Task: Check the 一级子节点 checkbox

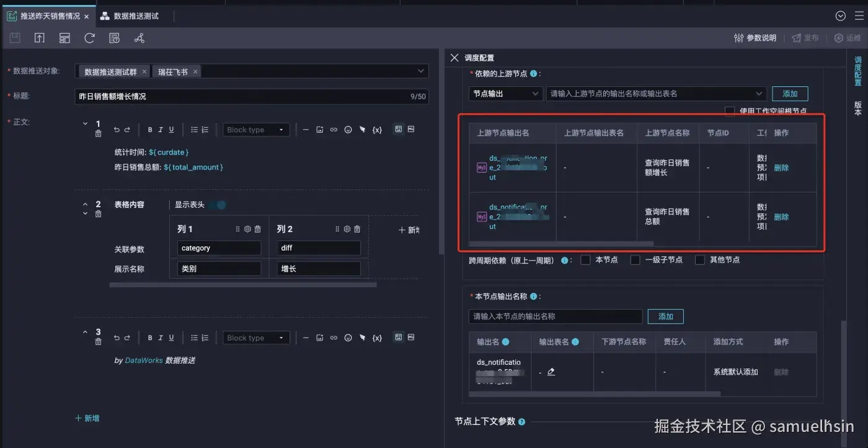Action: (635, 260)
